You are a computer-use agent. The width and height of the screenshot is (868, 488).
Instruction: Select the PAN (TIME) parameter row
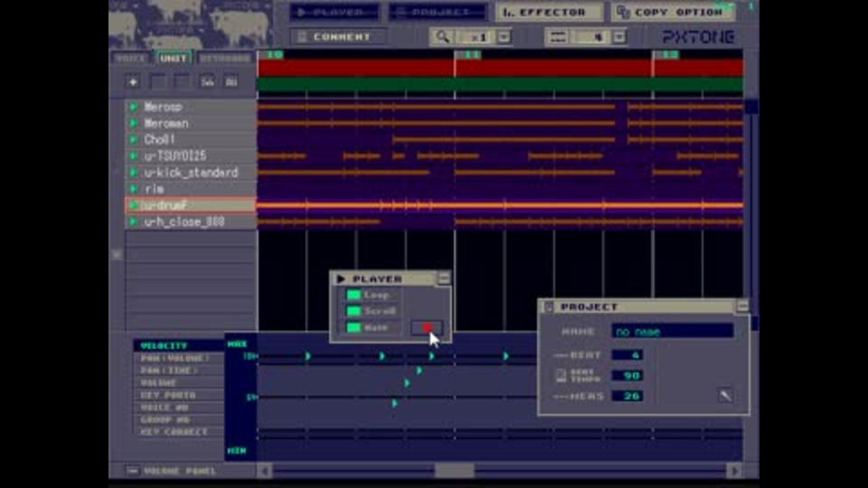(178, 371)
